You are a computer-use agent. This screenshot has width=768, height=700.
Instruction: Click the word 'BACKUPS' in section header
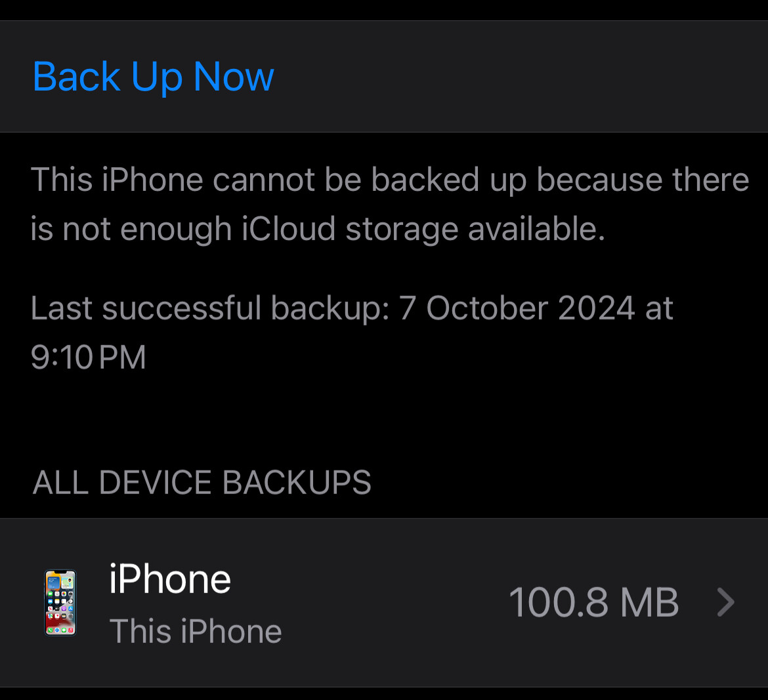(x=297, y=482)
